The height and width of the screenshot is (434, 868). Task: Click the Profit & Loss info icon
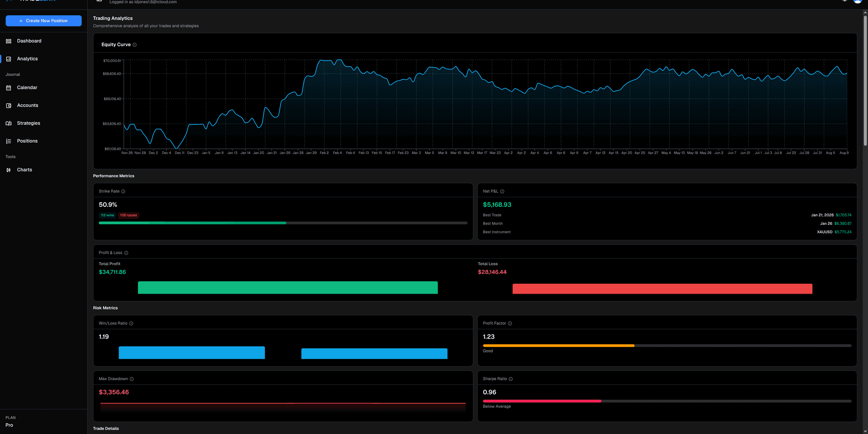coord(126,253)
